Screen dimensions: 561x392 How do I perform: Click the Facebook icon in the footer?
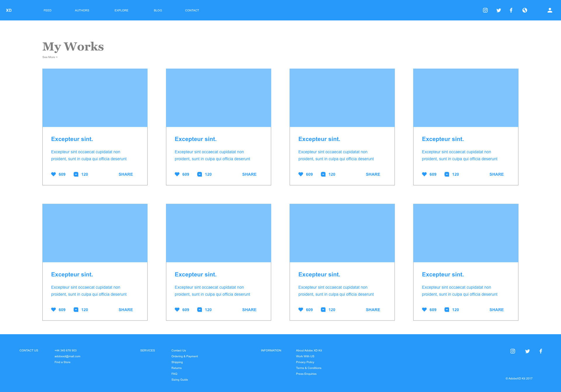[x=541, y=351]
